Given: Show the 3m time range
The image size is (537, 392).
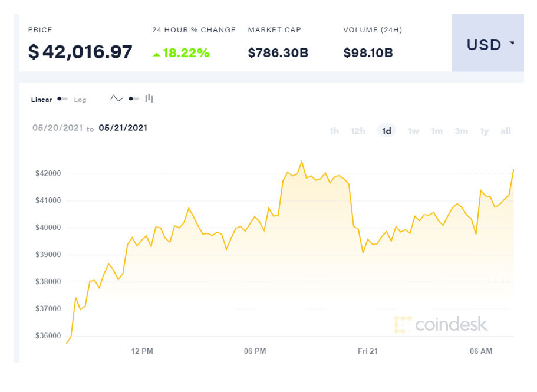Looking at the screenshot, I should pyautogui.click(x=461, y=131).
